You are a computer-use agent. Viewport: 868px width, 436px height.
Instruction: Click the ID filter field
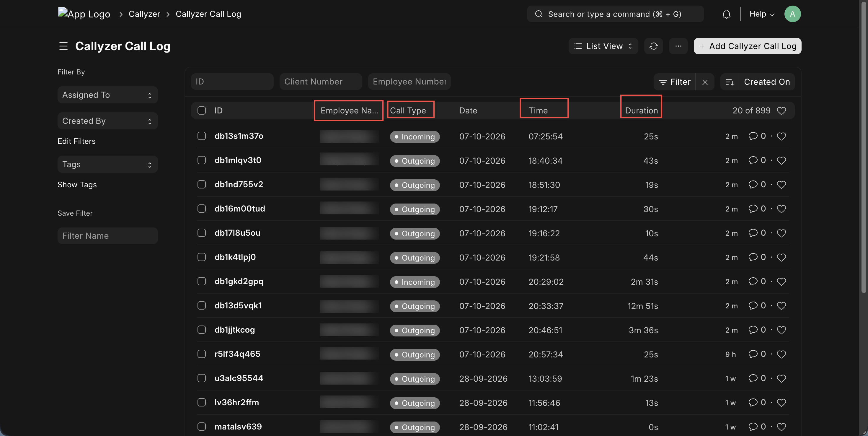pos(232,82)
